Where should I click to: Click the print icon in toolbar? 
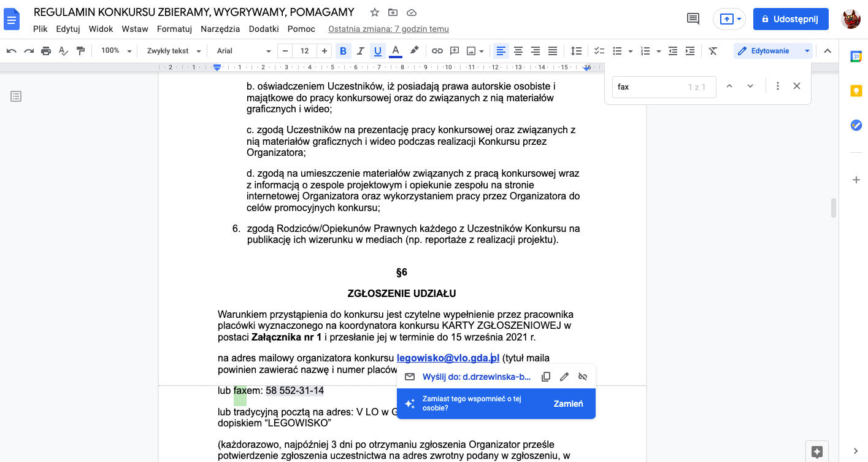[46, 51]
